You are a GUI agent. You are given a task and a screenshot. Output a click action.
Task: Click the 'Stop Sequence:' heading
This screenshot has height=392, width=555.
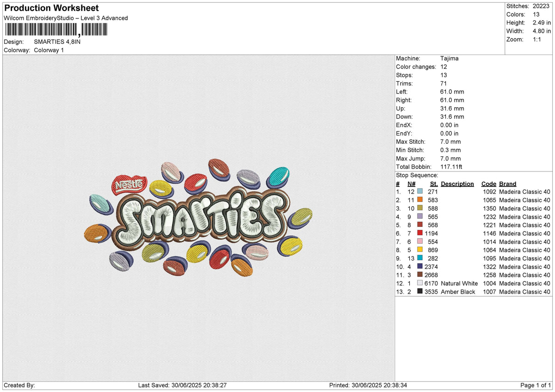pyautogui.click(x=417, y=175)
